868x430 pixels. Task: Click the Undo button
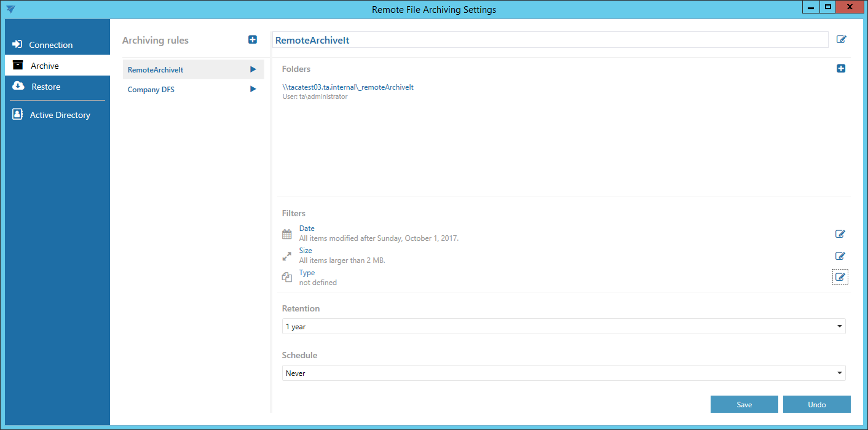pyautogui.click(x=816, y=404)
